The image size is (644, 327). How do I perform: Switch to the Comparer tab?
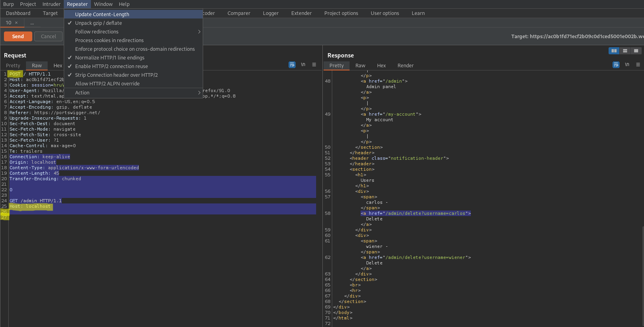239,13
